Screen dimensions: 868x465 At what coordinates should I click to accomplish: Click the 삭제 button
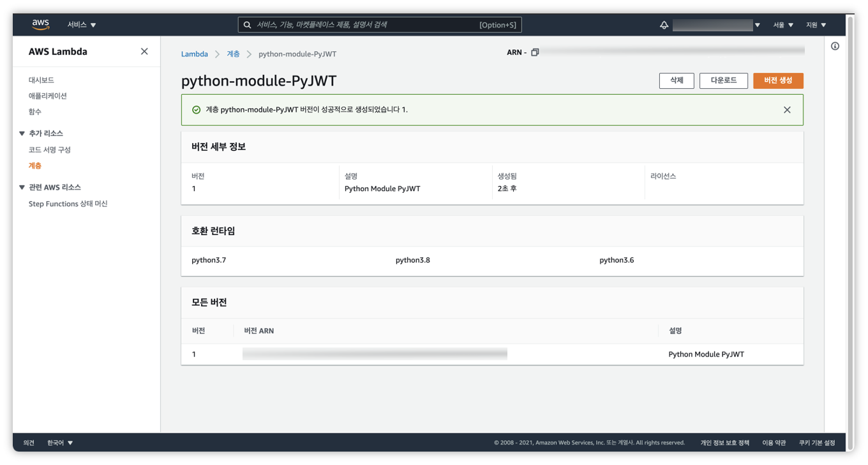coord(677,80)
